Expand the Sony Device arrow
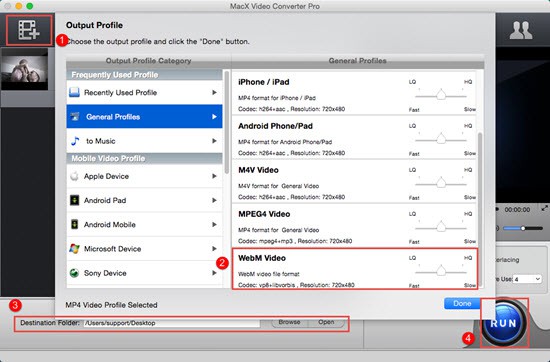 [214, 273]
